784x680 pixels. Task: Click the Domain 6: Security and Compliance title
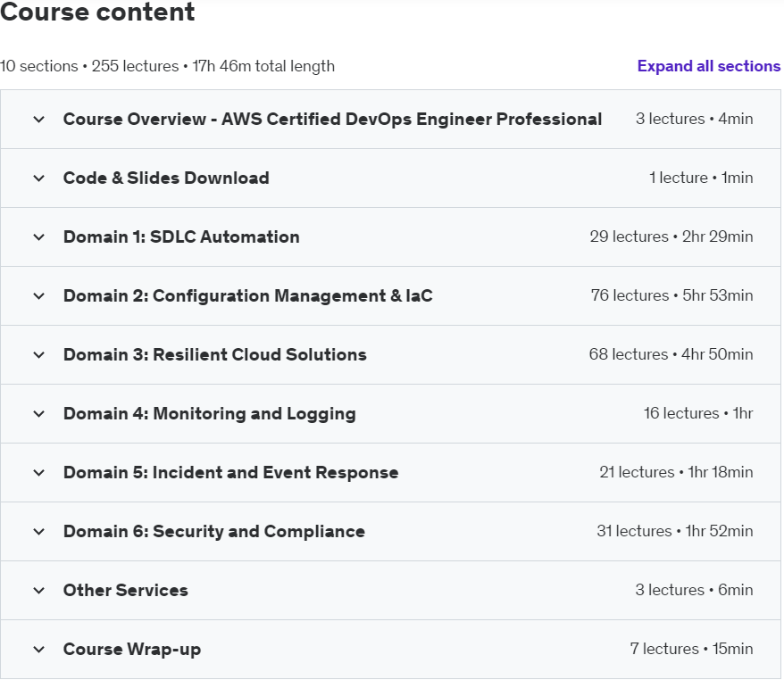pyautogui.click(x=213, y=532)
